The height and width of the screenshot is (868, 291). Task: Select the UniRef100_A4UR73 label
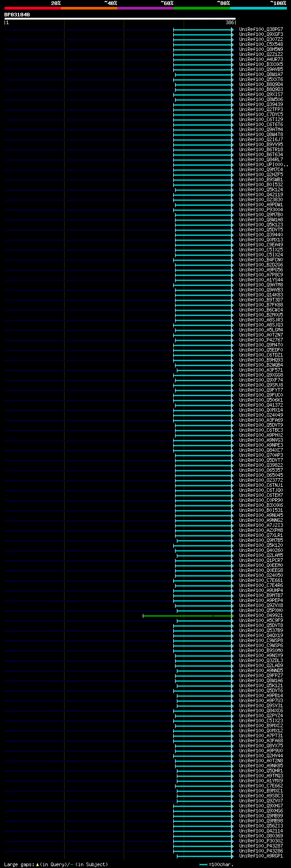coord(261,59)
